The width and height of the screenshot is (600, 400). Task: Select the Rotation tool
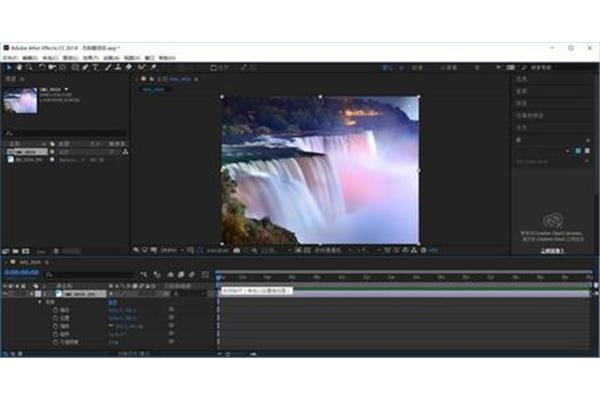click(x=42, y=67)
